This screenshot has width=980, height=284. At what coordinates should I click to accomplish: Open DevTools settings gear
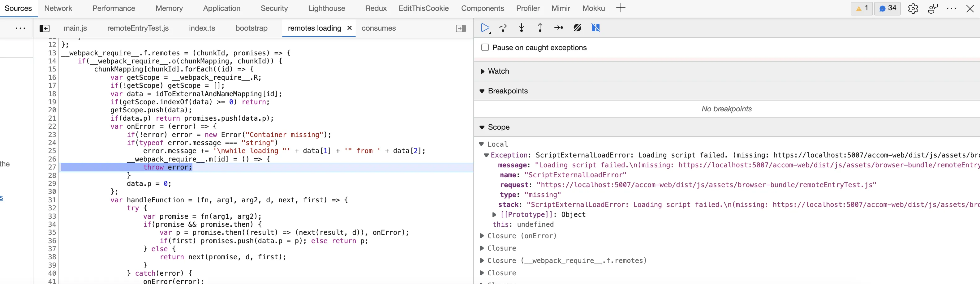(x=913, y=9)
